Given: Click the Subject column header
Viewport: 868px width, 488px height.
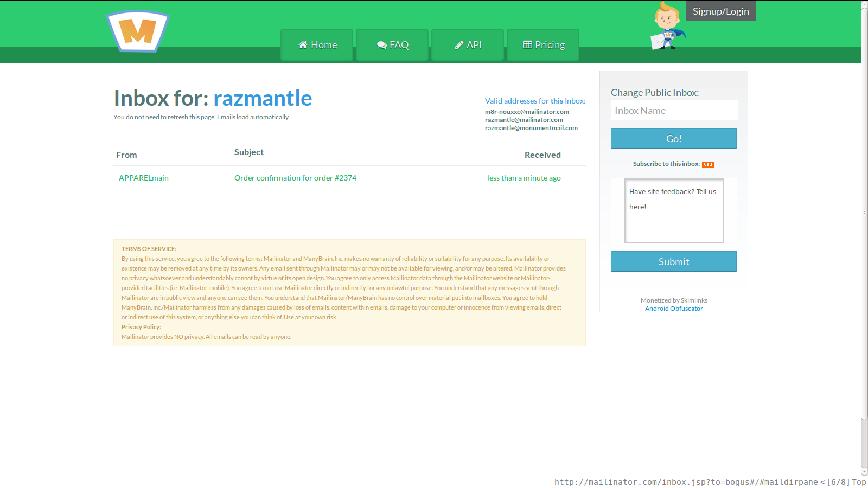Looking at the screenshot, I should (x=249, y=152).
